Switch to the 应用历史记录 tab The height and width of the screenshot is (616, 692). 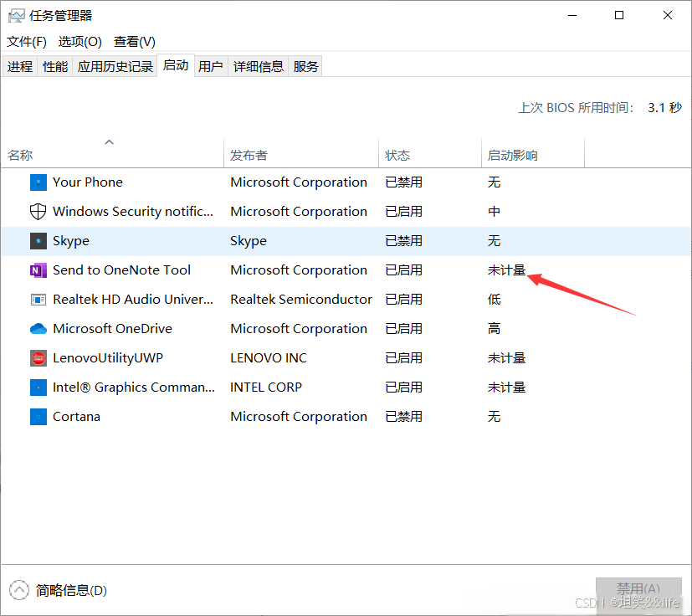pos(115,66)
